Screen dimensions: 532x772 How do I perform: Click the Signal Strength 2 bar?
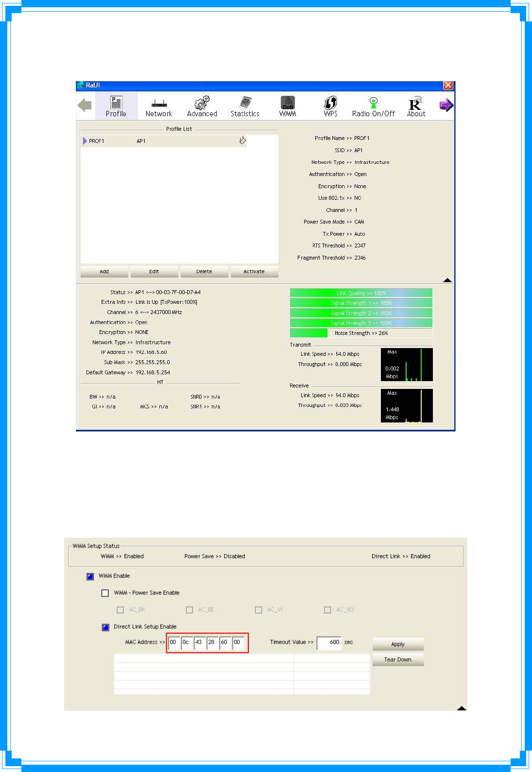point(361,313)
